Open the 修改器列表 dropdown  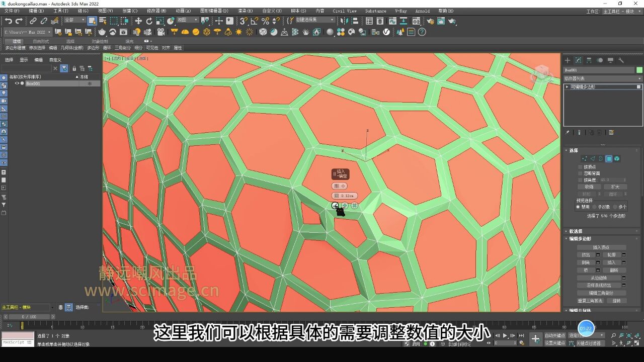point(603,78)
